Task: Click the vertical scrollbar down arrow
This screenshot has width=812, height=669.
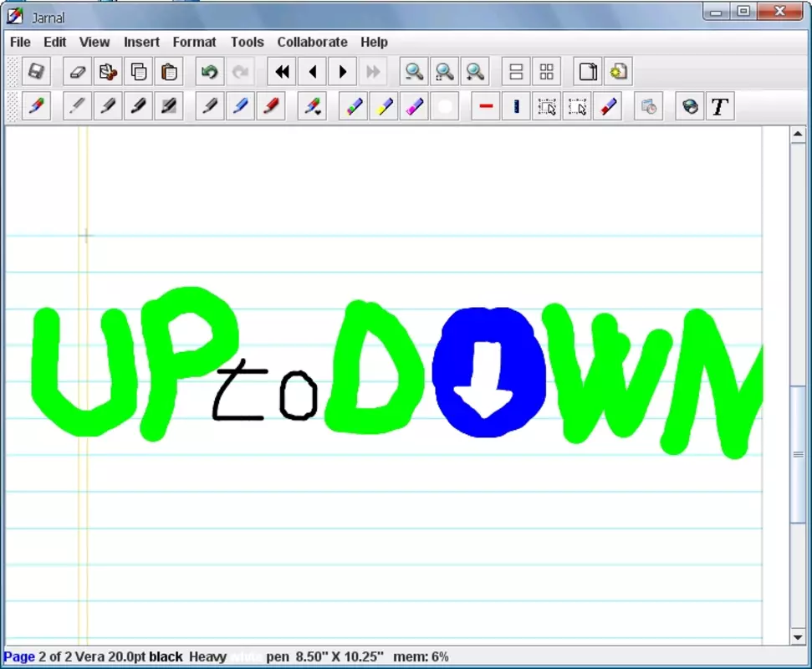Action: click(798, 637)
